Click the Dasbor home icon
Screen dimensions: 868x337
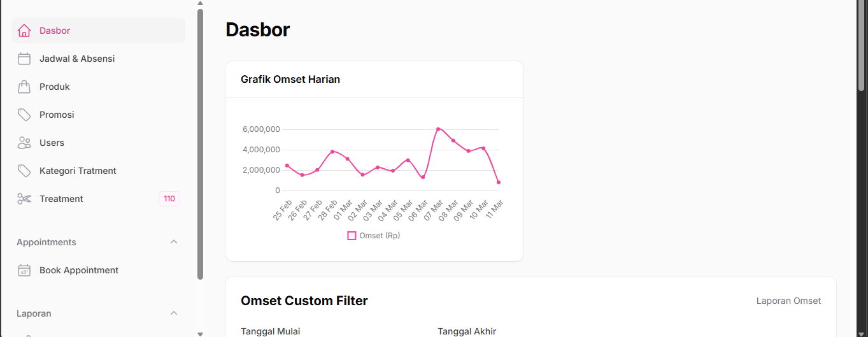pos(24,31)
